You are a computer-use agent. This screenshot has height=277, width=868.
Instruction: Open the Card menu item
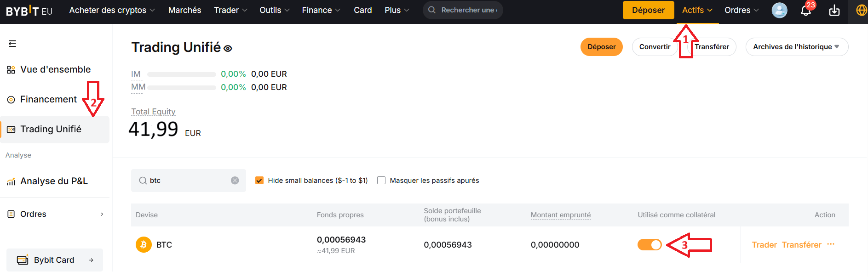[363, 10]
